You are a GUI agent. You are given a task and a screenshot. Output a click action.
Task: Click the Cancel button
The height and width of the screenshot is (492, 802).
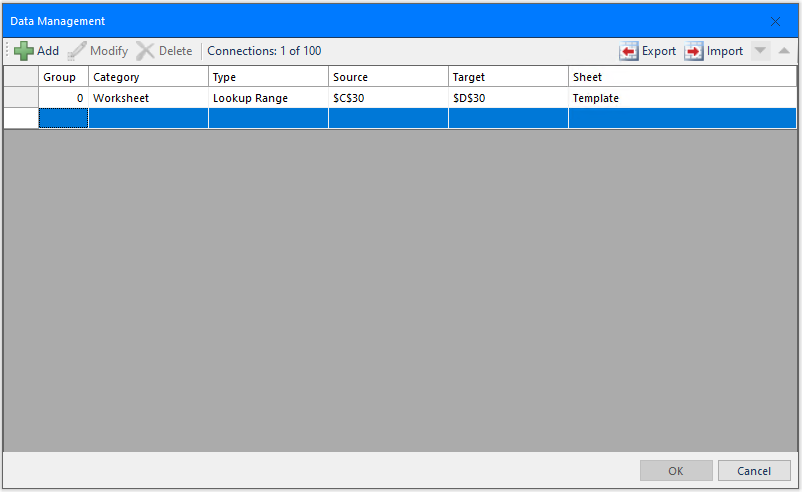[754, 471]
